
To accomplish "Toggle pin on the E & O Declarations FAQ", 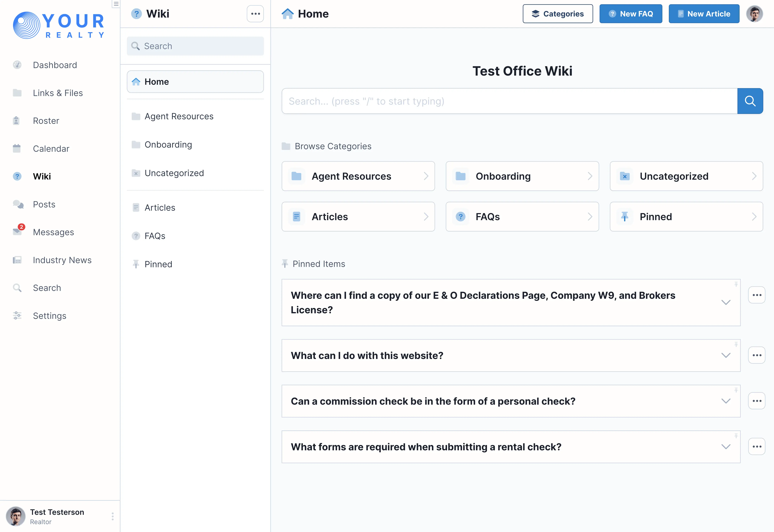I will [x=736, y=284].
